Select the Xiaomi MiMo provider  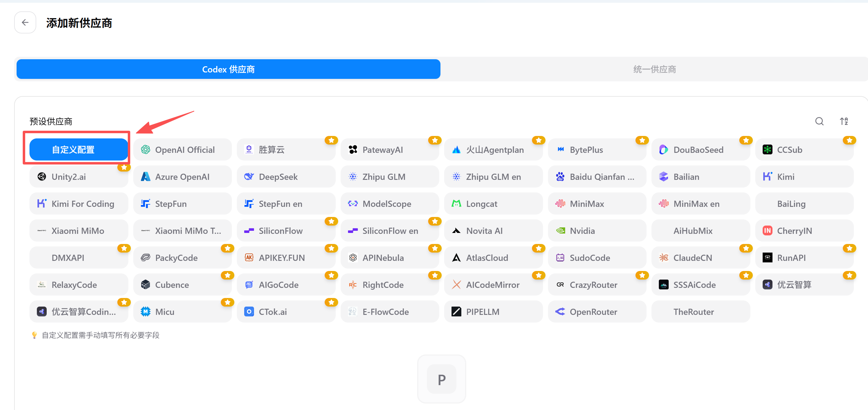[79, 230]
